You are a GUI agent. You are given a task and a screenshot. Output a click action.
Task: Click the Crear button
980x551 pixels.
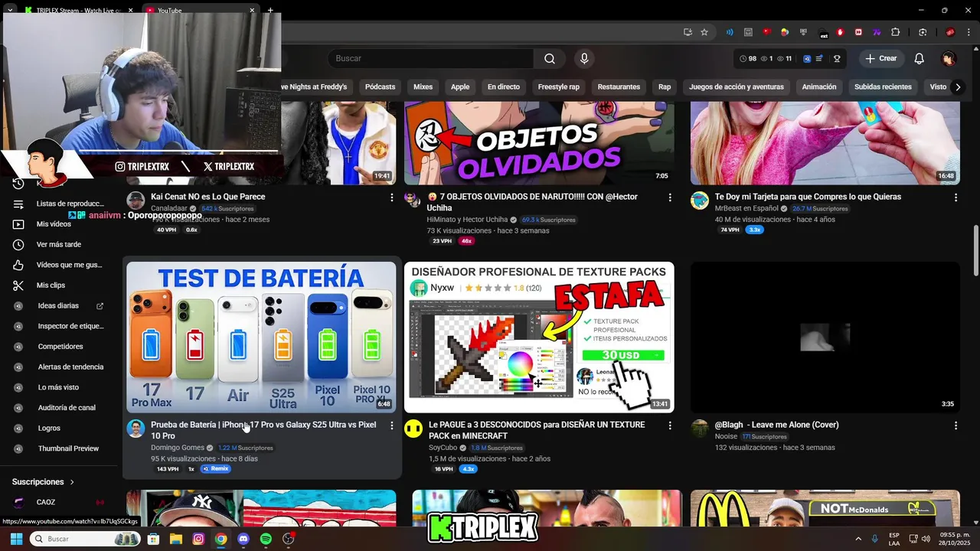(x=880, y=59)
